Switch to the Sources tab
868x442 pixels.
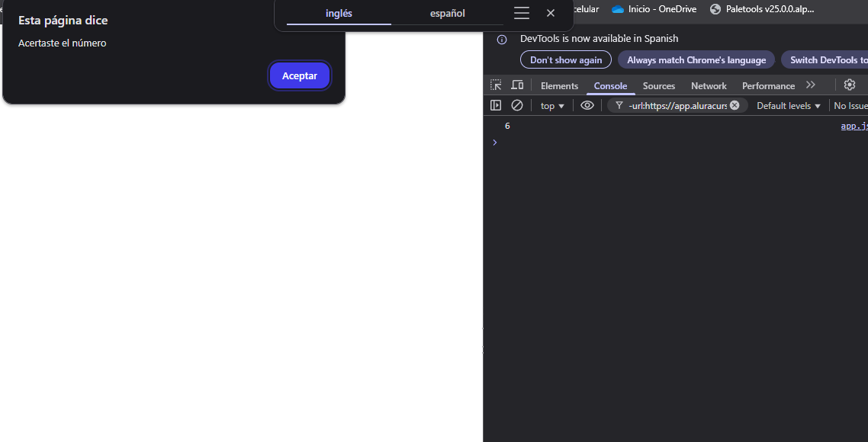[659, 86]
